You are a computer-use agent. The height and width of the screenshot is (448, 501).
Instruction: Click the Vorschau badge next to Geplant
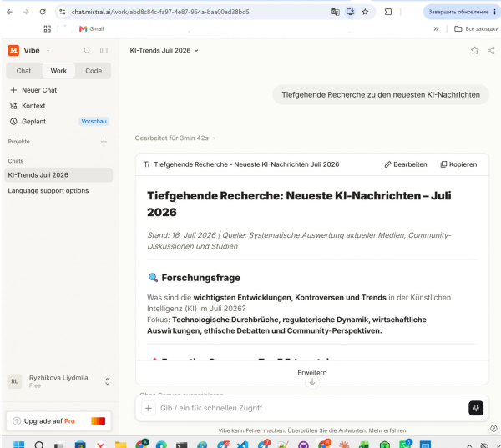pyautogui.click(x=94, y=121)
